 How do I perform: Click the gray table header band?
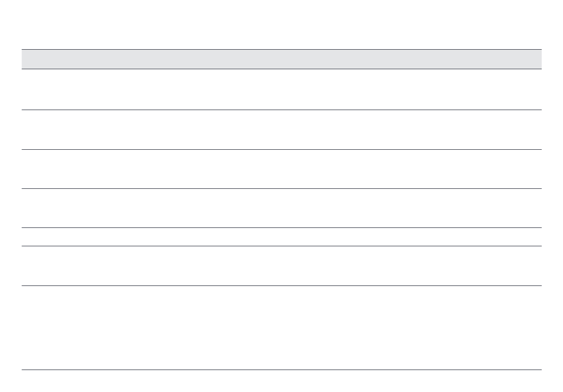281,59
